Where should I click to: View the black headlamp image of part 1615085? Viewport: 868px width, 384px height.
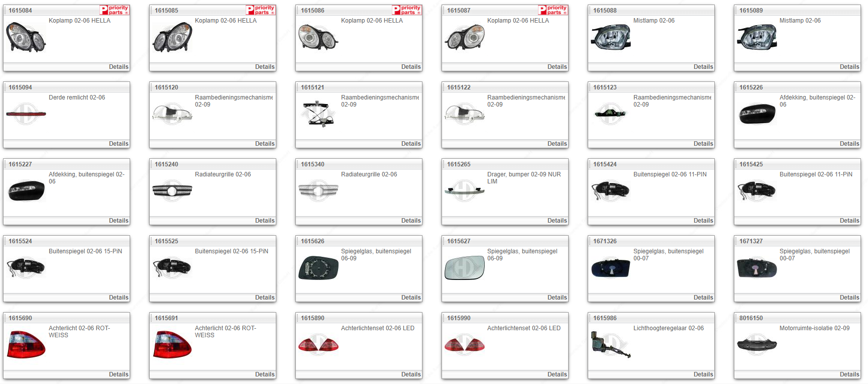172,38
